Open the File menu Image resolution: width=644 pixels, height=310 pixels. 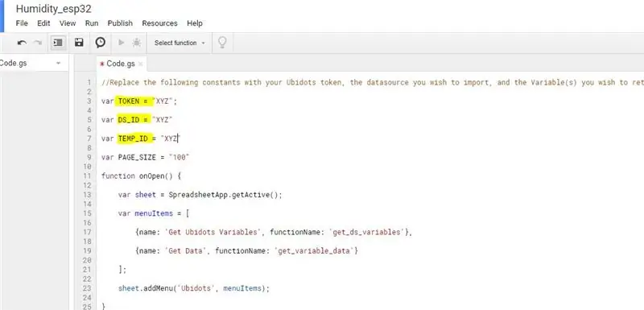(x=22, y=23)
